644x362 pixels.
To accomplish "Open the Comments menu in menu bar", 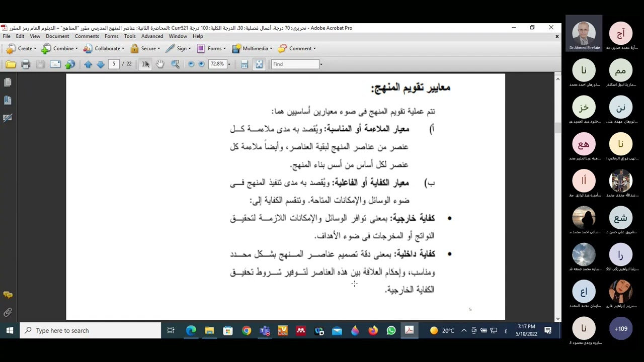I will point(87,36).
